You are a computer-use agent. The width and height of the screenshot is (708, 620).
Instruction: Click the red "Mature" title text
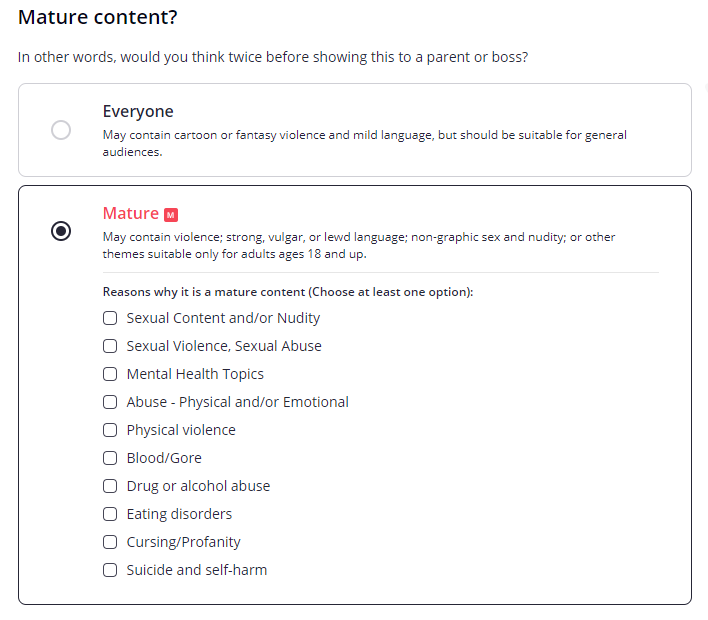pyautogui.click(x=130, y=213)
